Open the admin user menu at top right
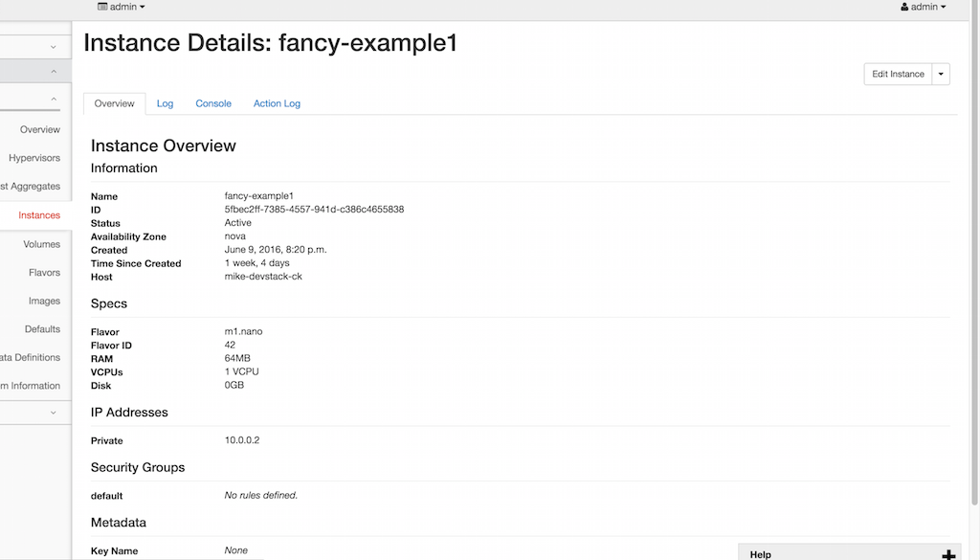 [x=923, y=7]
